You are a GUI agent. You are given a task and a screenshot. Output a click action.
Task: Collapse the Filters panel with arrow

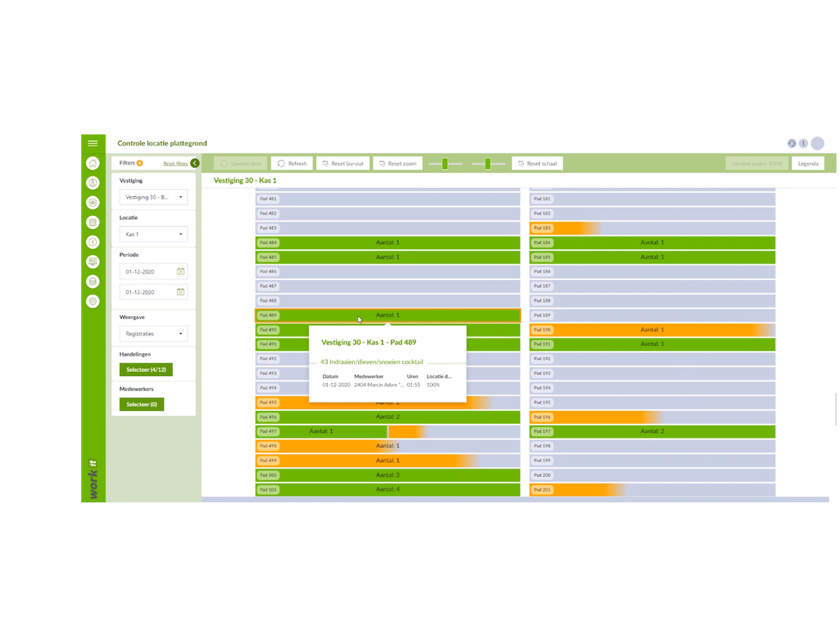pos(195,163)
